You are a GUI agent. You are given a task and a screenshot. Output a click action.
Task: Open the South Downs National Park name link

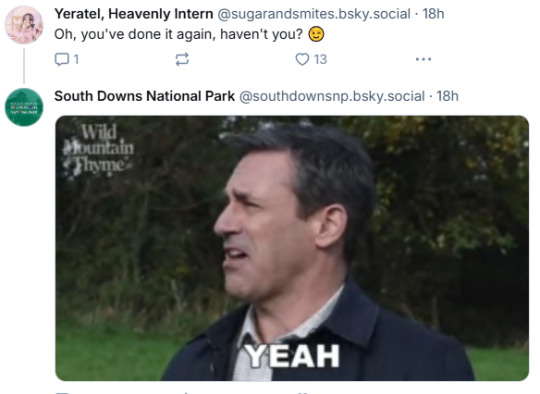coord(144,96)
